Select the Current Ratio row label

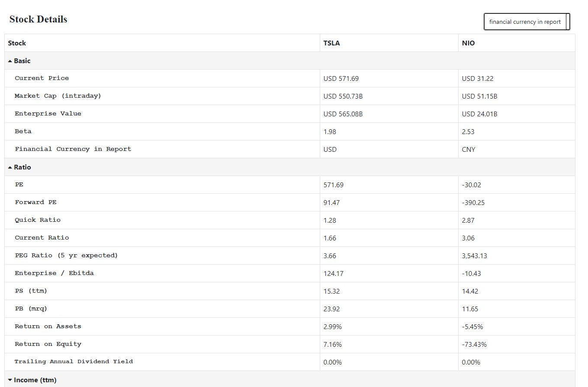tap(42, 238)
